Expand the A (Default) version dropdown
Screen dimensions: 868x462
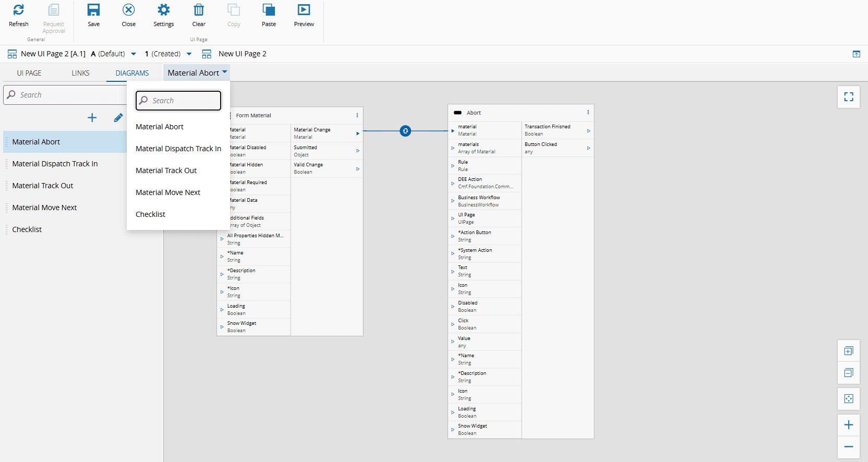134,54
